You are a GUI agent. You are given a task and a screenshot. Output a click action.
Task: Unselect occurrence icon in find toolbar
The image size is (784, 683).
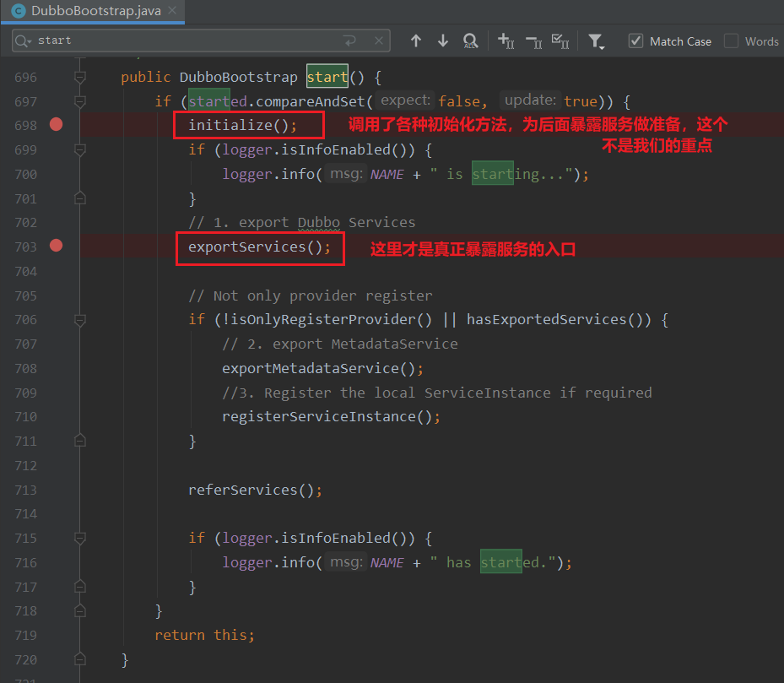tap(534, 42)
